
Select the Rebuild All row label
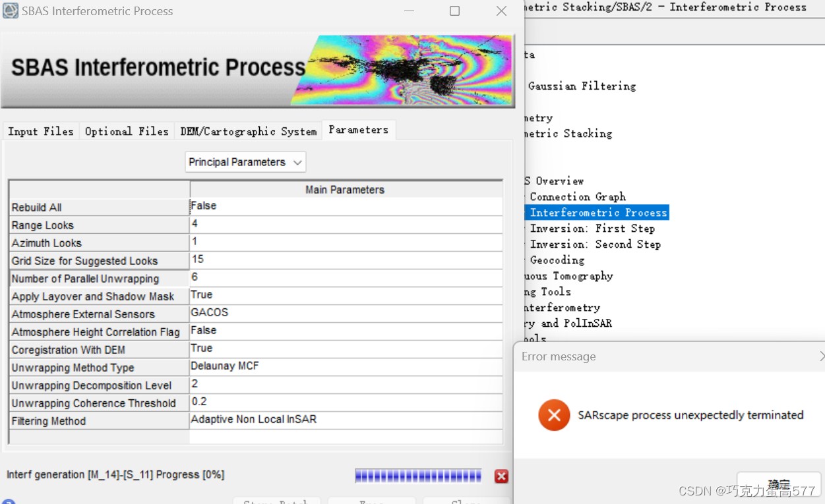pyautogui.click(x=100, y=207)
